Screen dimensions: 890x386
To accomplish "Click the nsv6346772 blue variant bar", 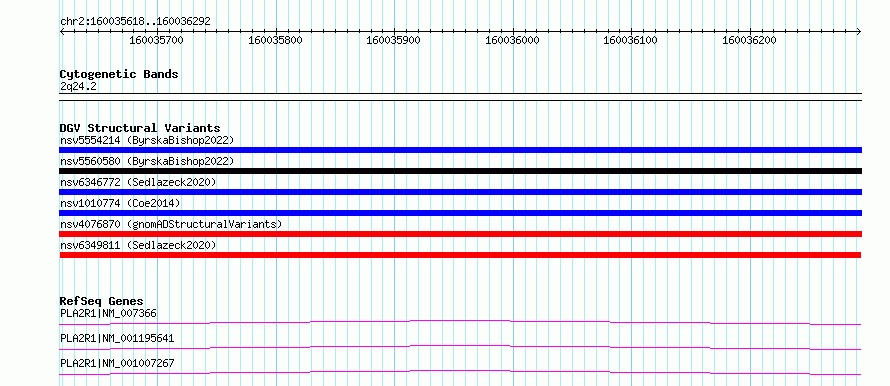I will pos(460,192).
